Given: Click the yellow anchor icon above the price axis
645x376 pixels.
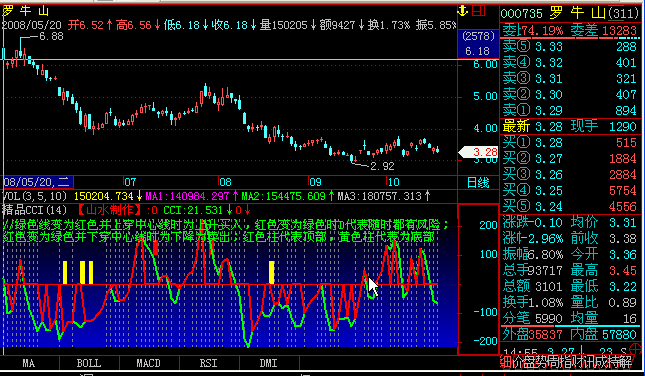Looking at the screenshot, I should tap(463, 11).
